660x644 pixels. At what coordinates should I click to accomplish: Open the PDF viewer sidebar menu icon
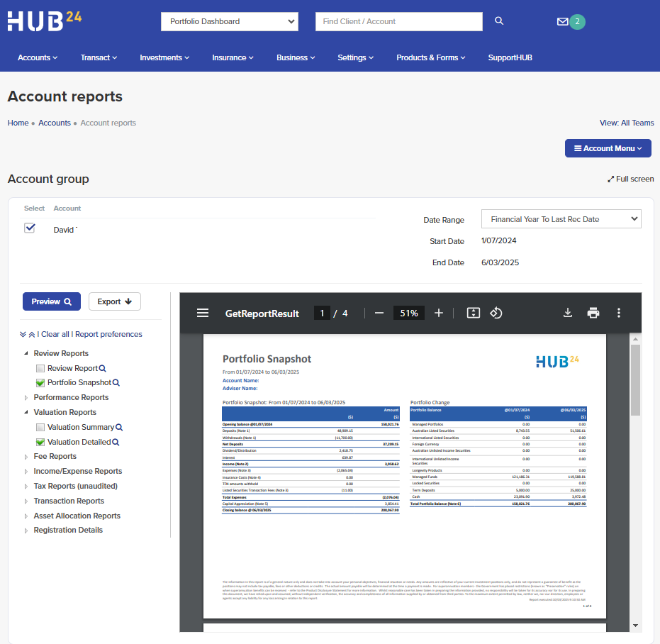(203, 313)
